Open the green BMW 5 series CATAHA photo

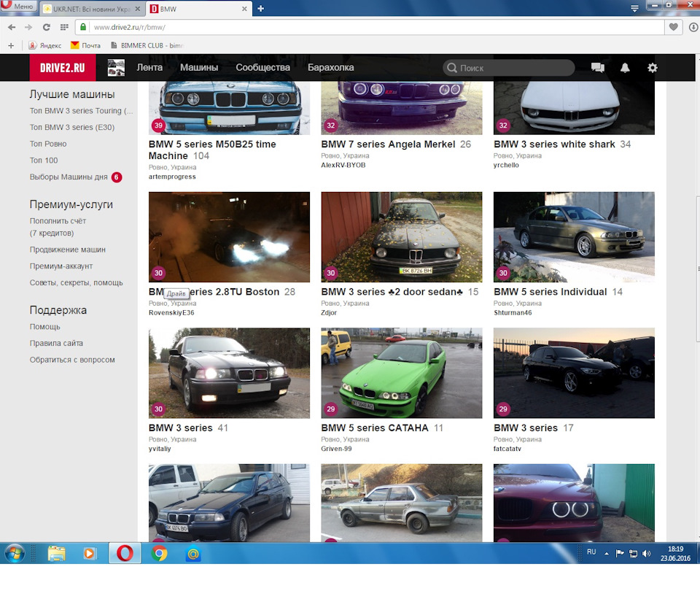pyautogui.click(x=401, y=373)
